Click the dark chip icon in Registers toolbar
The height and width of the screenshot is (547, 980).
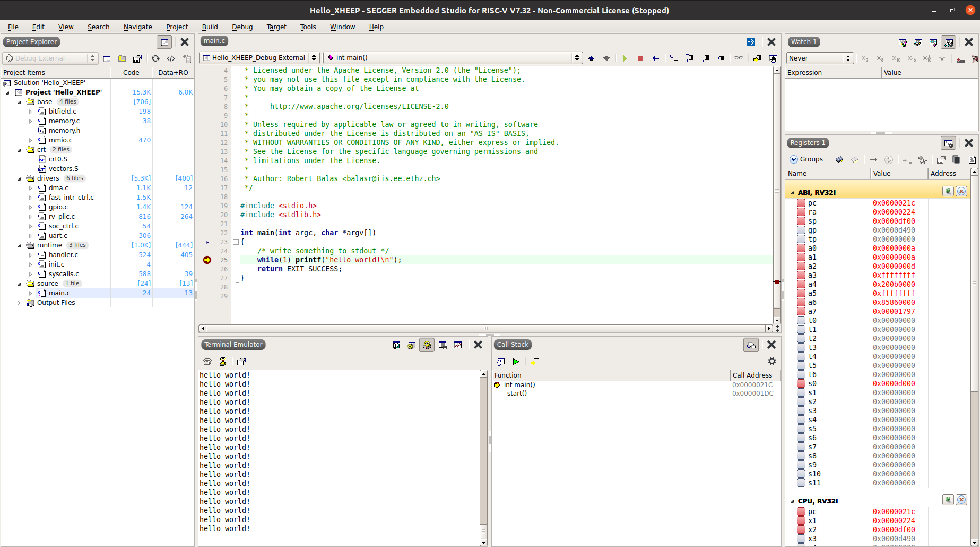[x=839, y=159]
